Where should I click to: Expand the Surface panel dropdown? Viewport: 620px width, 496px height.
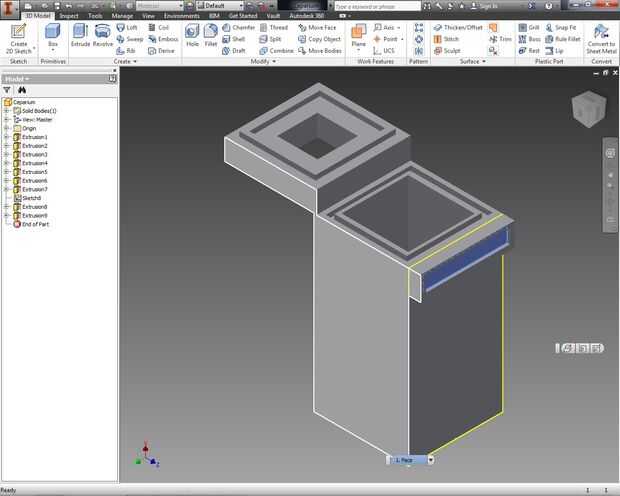tap(473, 61)
